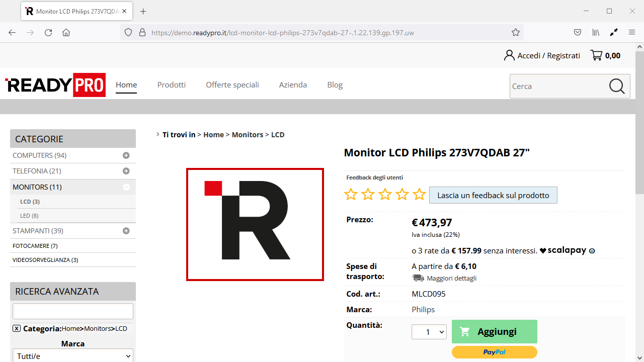Open the shopping cart icon
644x362 pixels.
point(597,55)
